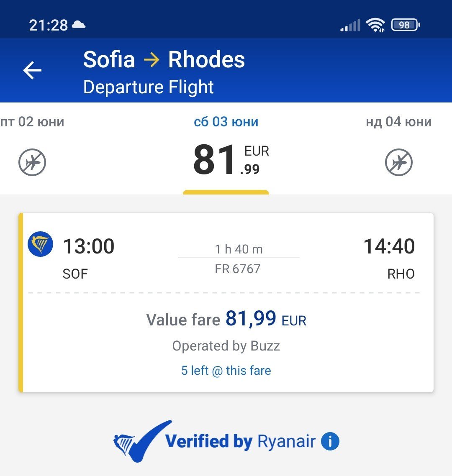The width and height of the screenshot is (452, 476).
Task: Tap the 14:40 RHO arrival time
Action: coord(389,246)
